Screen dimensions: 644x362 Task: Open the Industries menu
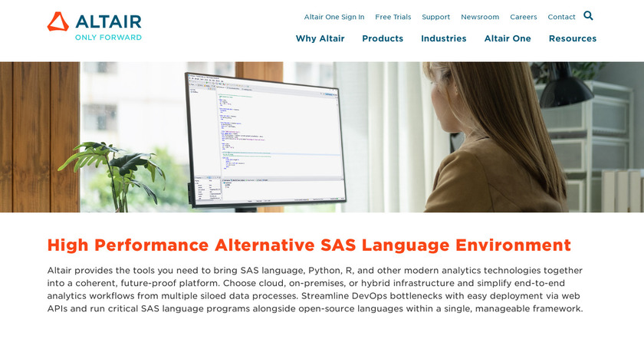444,38
